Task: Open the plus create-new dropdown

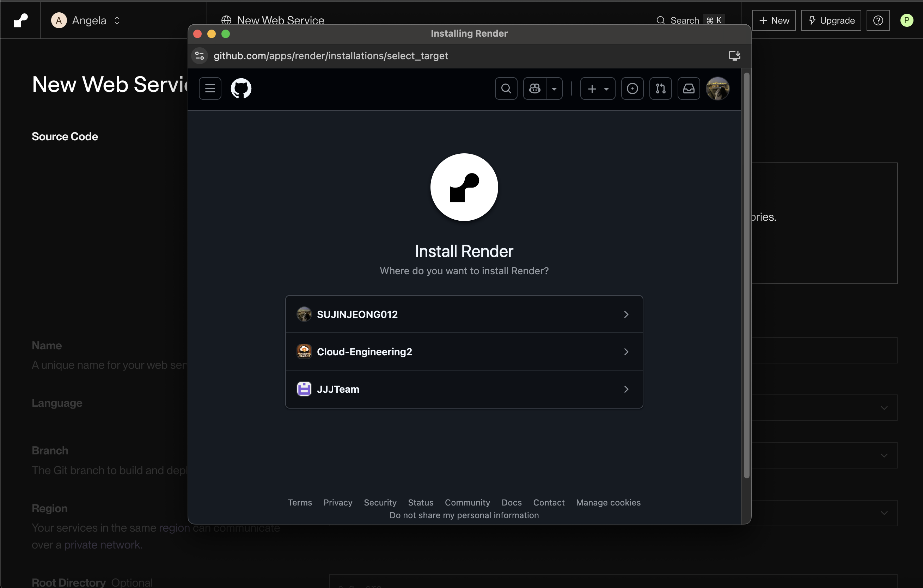Action: [598, 88]
